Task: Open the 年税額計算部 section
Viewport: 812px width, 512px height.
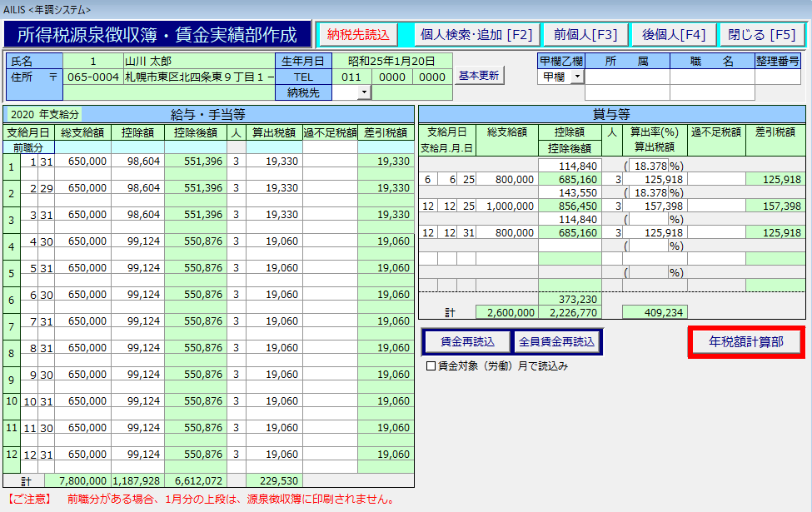Action: [x=746, y=342]
